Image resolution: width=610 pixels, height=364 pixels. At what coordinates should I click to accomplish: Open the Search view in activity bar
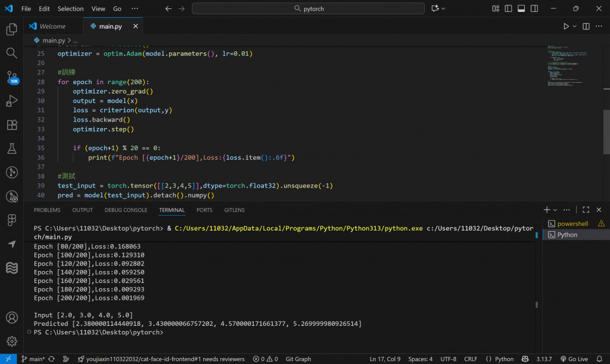pos(11,53)
